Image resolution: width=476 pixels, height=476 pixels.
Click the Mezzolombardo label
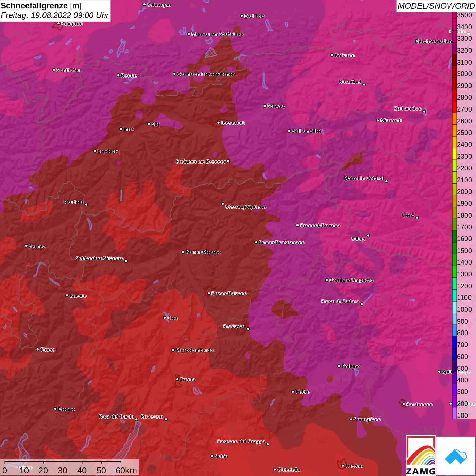point(194,350)
